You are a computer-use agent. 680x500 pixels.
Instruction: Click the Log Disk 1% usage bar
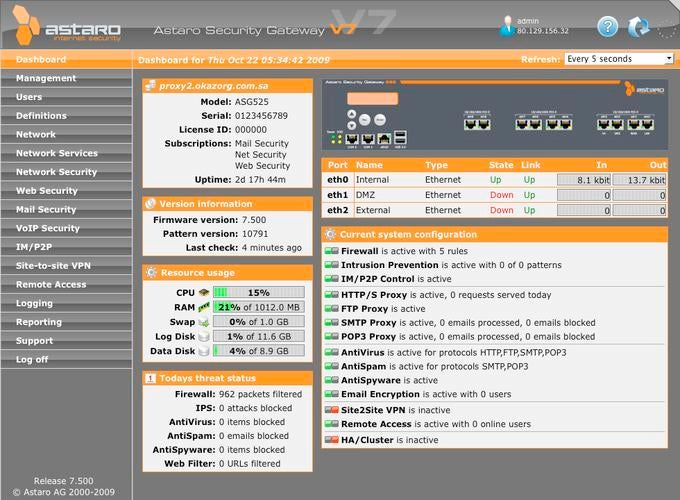point(258,336)
